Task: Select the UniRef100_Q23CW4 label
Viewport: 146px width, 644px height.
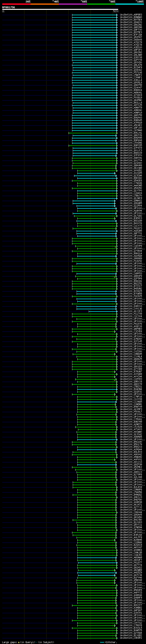Action: tap(131, 175)
